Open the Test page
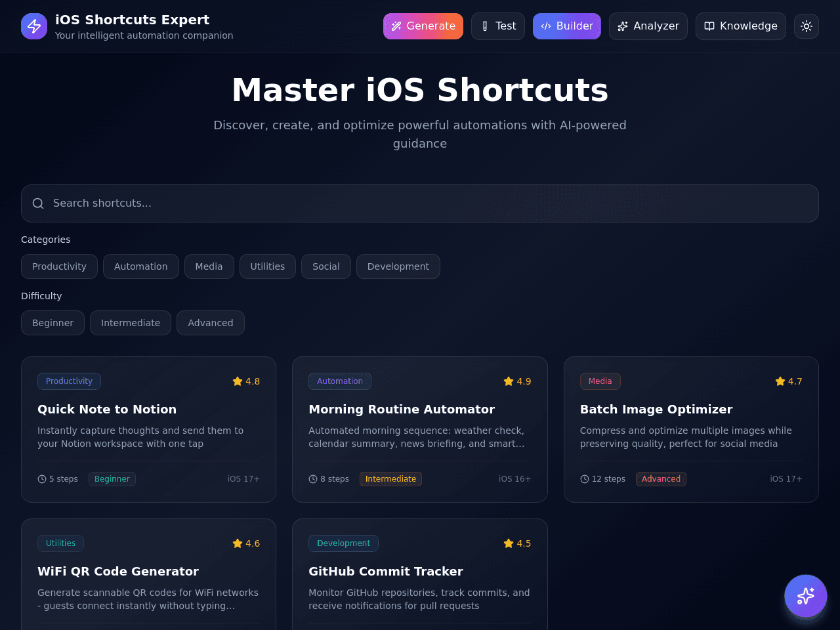 click(x=498, y=26)
